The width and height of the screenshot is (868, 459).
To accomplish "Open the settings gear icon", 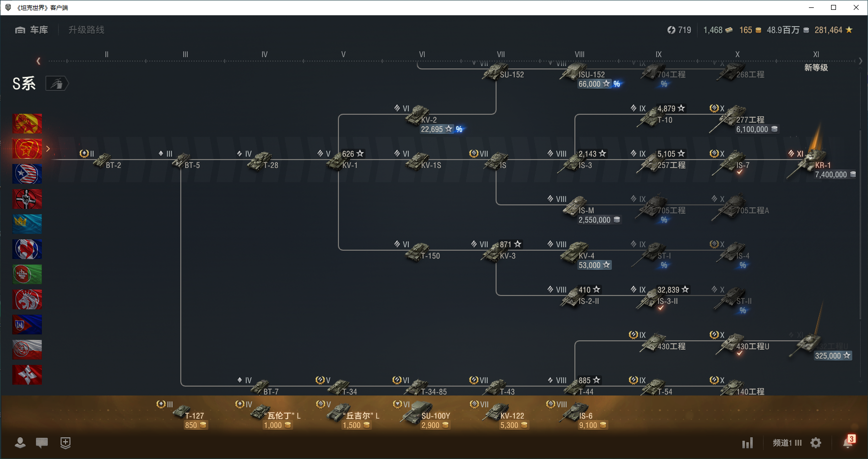I will [x=816, y=443].
